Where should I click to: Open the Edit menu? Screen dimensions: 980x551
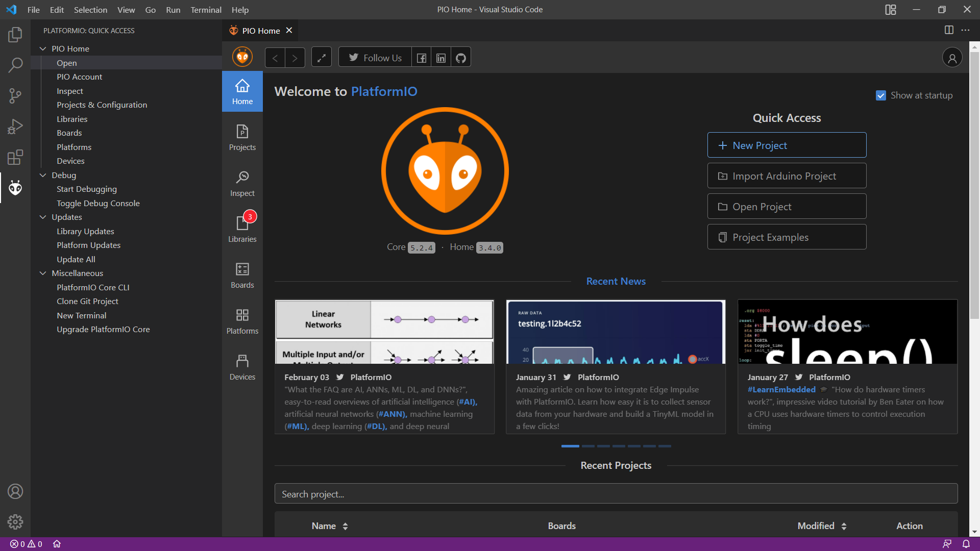point(57,10)
